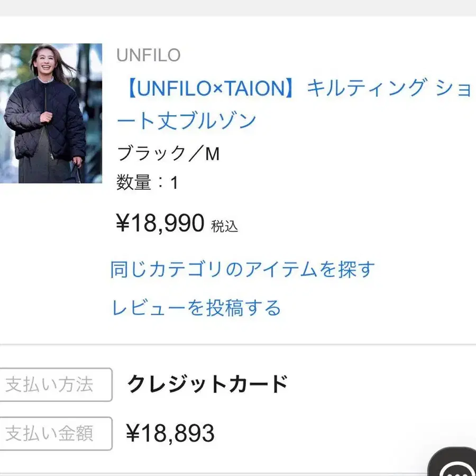Open the quilted jacket product thumbnail
The image size is (476, 476).
tap(51, 113)
